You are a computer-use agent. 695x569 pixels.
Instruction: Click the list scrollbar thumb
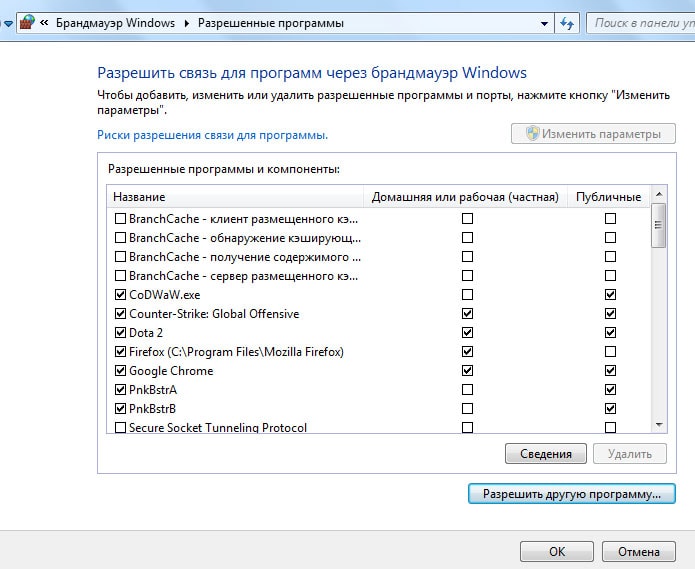pos(659,225)
